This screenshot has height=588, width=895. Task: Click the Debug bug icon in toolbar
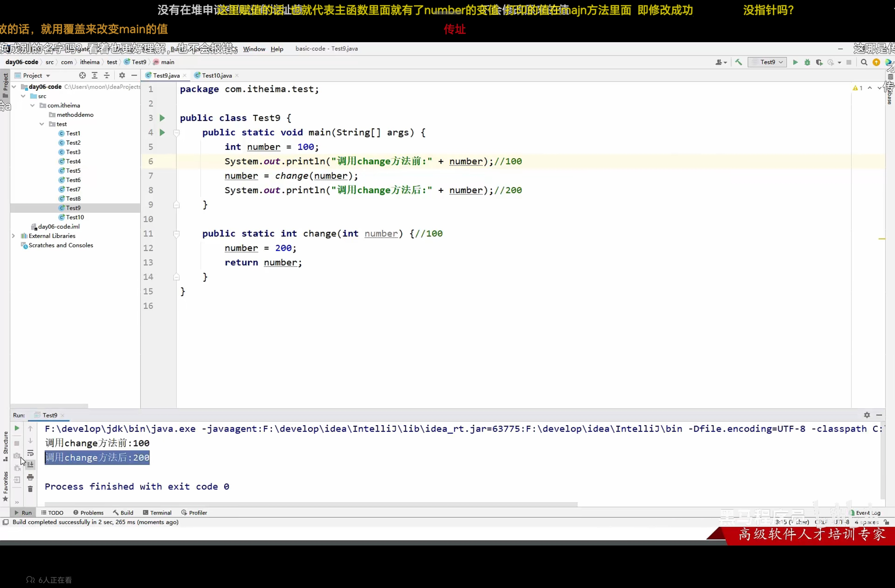tap(807, 62)
